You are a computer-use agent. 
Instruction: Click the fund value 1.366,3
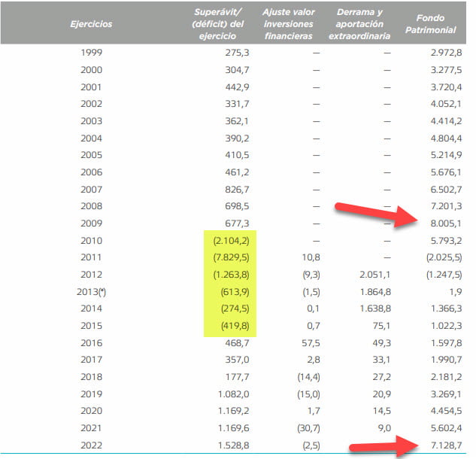pos(447,309)
